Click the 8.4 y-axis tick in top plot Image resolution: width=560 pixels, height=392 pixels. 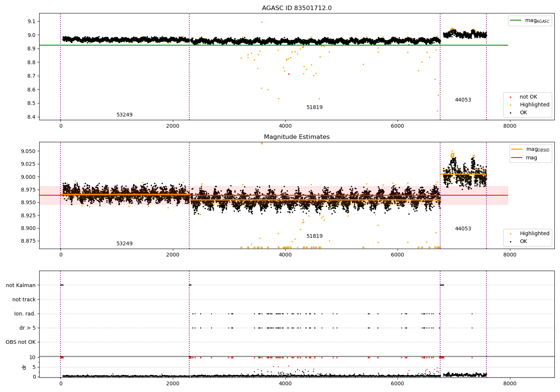pyautogui.click(x=32, y=117)
